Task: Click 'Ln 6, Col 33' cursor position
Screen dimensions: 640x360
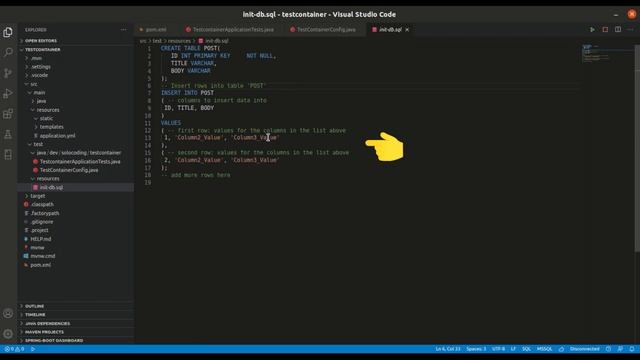Action: pos(448,349)
